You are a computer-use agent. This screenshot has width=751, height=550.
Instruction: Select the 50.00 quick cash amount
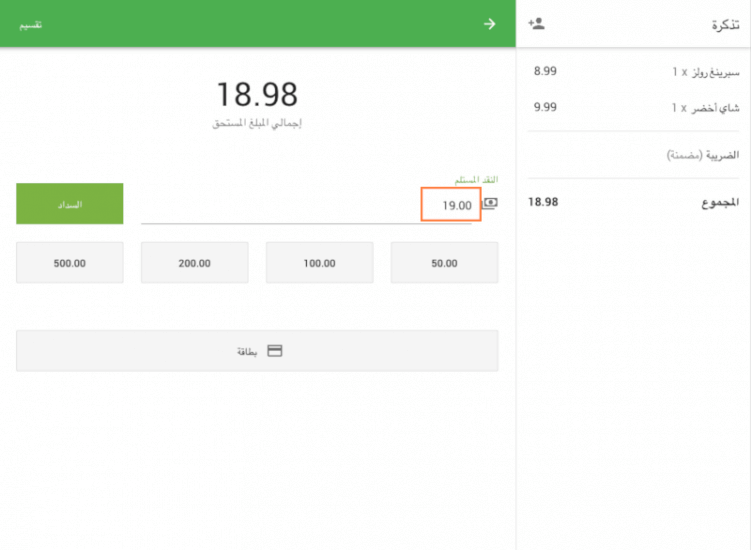click(x=444, y=263)
